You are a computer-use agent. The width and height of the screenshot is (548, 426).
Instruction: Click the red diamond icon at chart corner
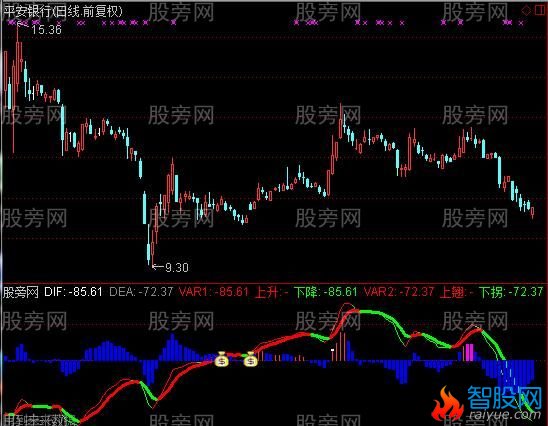(526, 11)
